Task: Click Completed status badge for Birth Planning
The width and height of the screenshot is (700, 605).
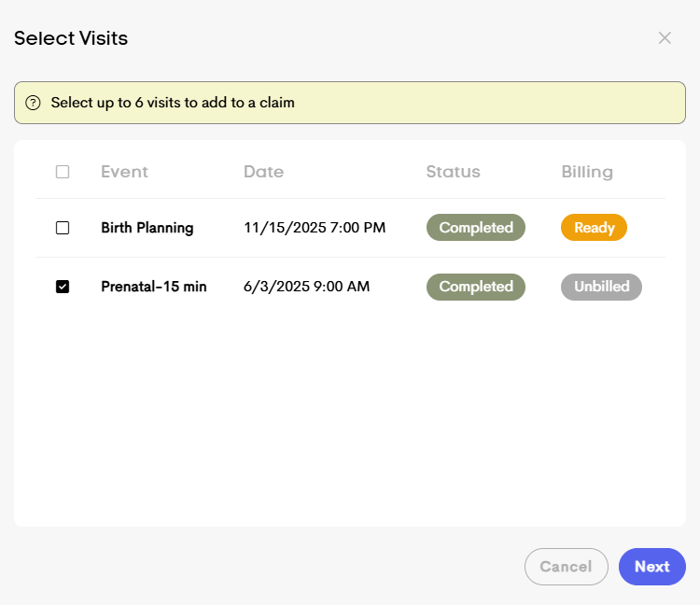Action: point(476,228)
